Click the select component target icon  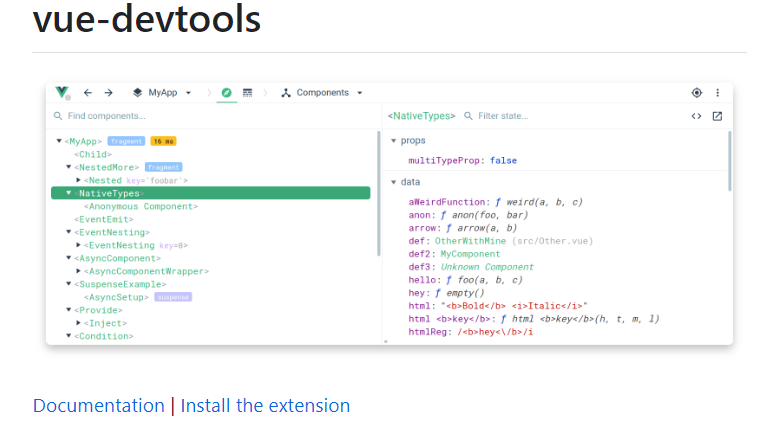point(697,93)
